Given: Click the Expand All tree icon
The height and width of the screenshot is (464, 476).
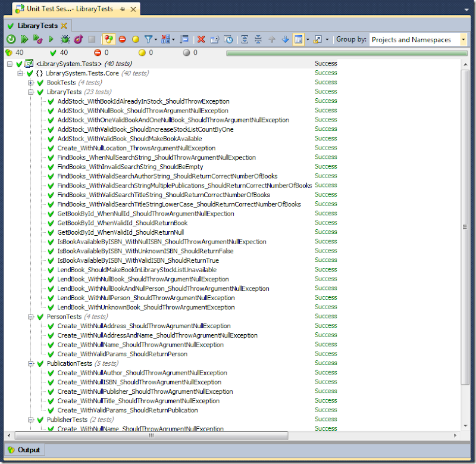Looking at the screenshot, I should point(245,39).
